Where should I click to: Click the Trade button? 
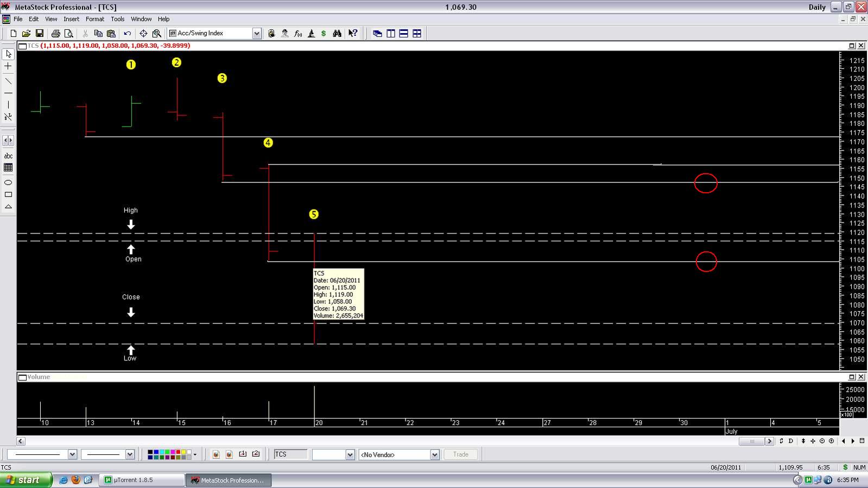pyautogui.click(x=461, y=454)
